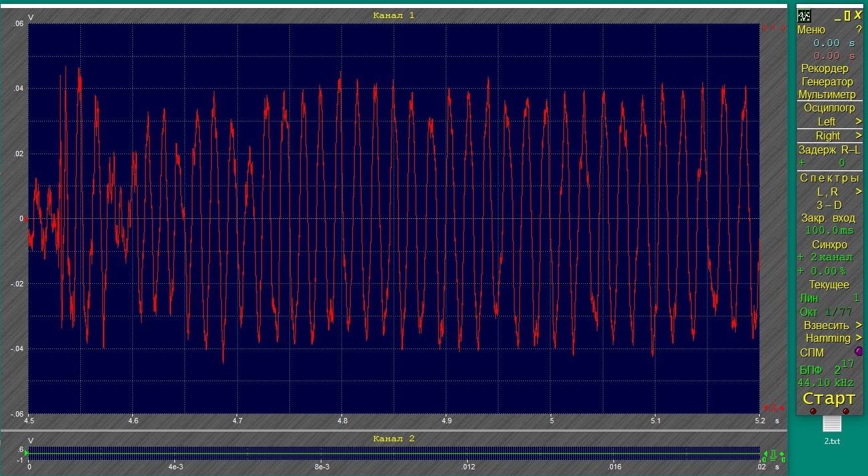Click the red pulse marker icon for Channel 1

772,406
